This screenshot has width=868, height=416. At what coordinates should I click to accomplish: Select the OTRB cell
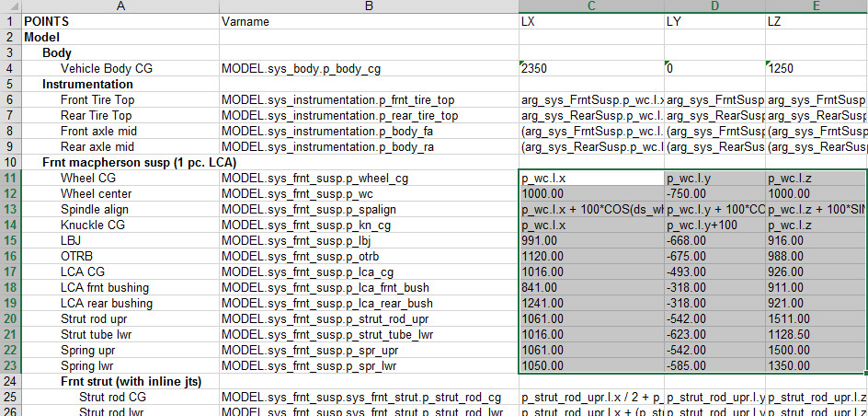120,257
